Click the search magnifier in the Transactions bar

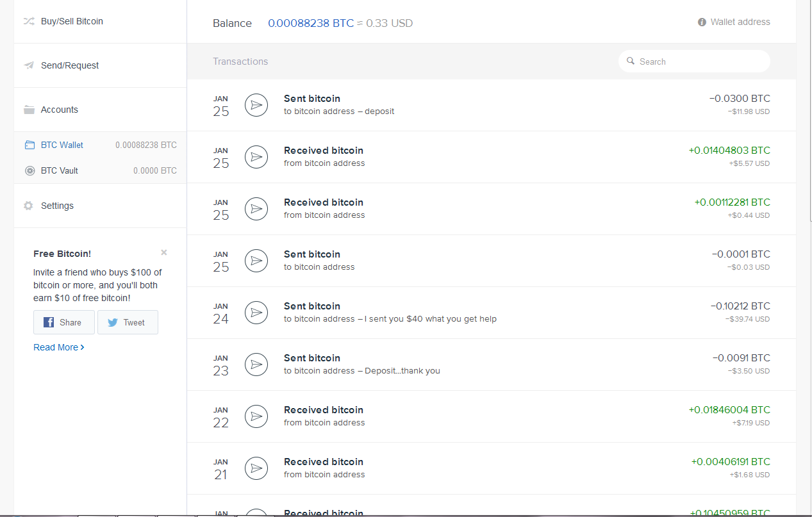pyautogui.click(x=631, y=61)
